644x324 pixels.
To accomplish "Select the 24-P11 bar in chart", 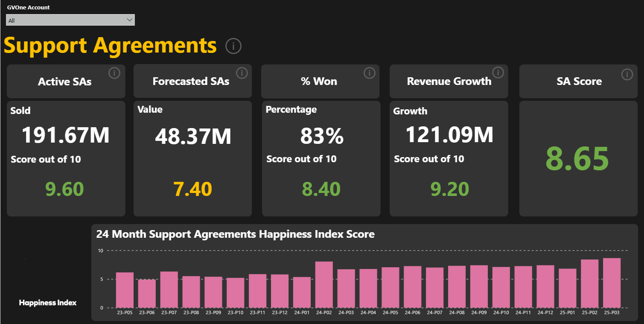I will click(524, 287).
